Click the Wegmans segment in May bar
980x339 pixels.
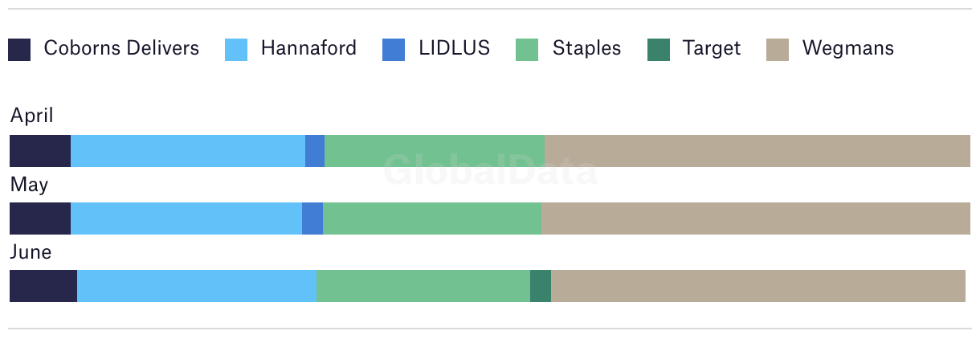(755, 219)
